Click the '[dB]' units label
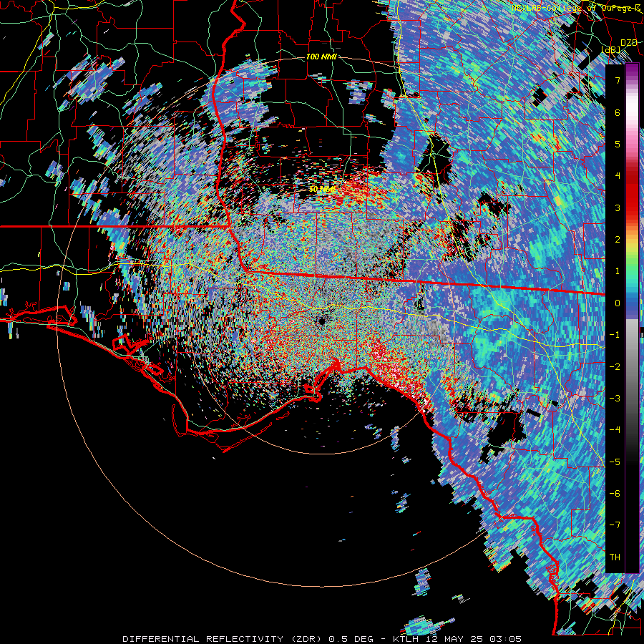 (x=611, y=50)
